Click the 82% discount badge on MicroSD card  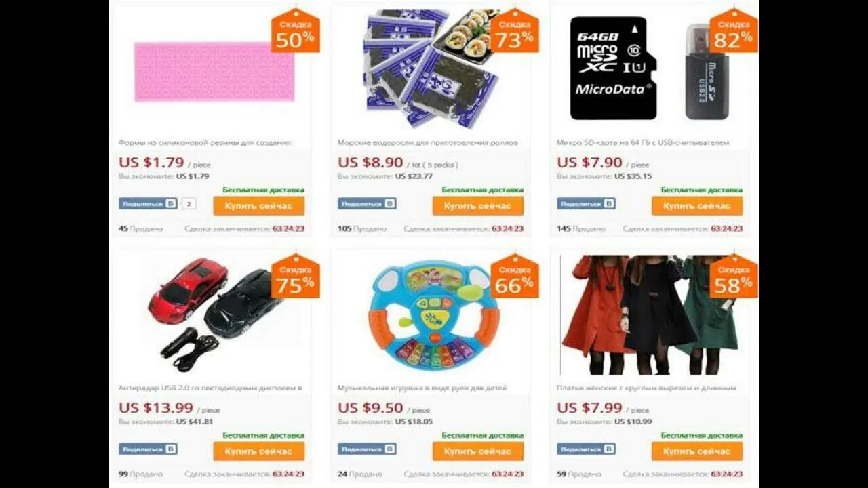coord(733,32)
